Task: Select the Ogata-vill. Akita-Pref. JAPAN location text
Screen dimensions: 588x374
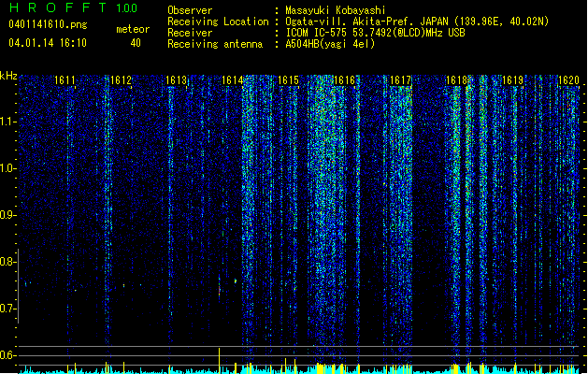Action: pyautogui.click(x=417, y=22)
